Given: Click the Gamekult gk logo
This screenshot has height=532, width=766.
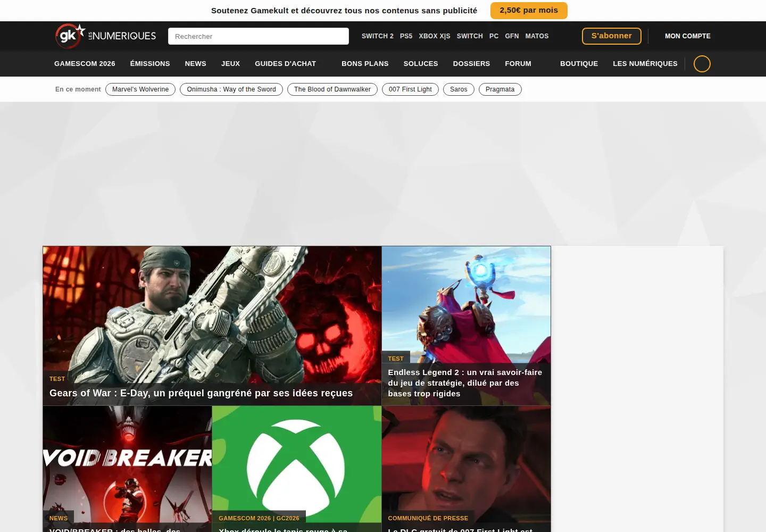Looking at the screenshot, I should (70, 36).
